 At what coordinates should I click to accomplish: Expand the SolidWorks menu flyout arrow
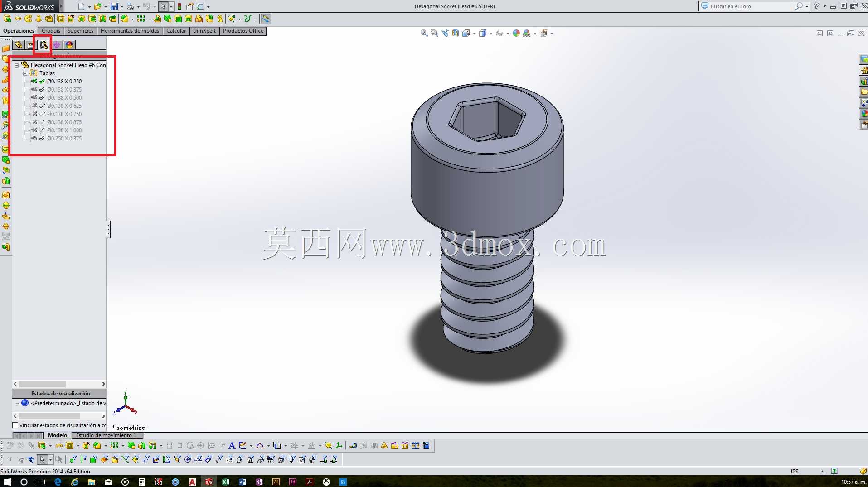click(x=61, y=6)
